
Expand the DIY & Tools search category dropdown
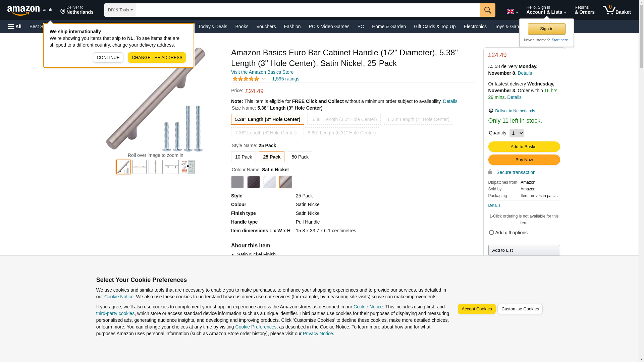click(x=120, y=10)
